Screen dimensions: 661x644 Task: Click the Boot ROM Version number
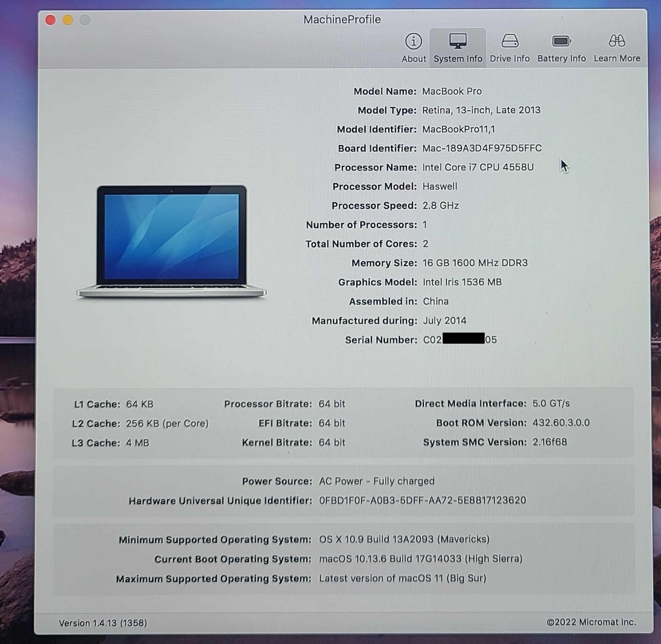pos(560,423)
